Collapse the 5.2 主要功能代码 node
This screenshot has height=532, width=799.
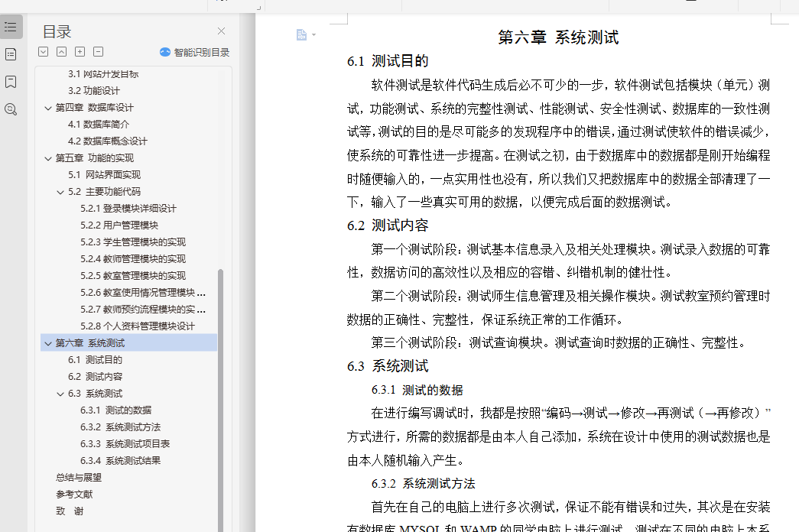coord(60,192)
